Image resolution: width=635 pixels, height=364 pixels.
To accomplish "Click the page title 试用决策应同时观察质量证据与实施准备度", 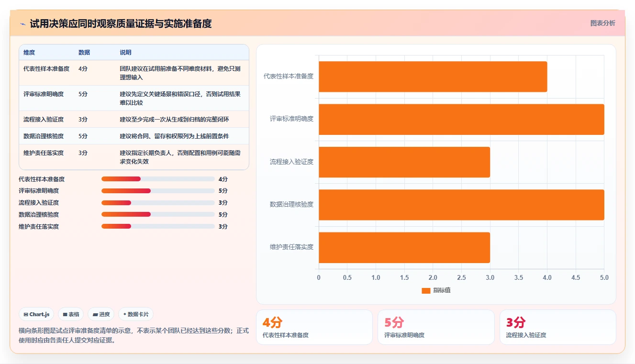I will pos(121,23).
